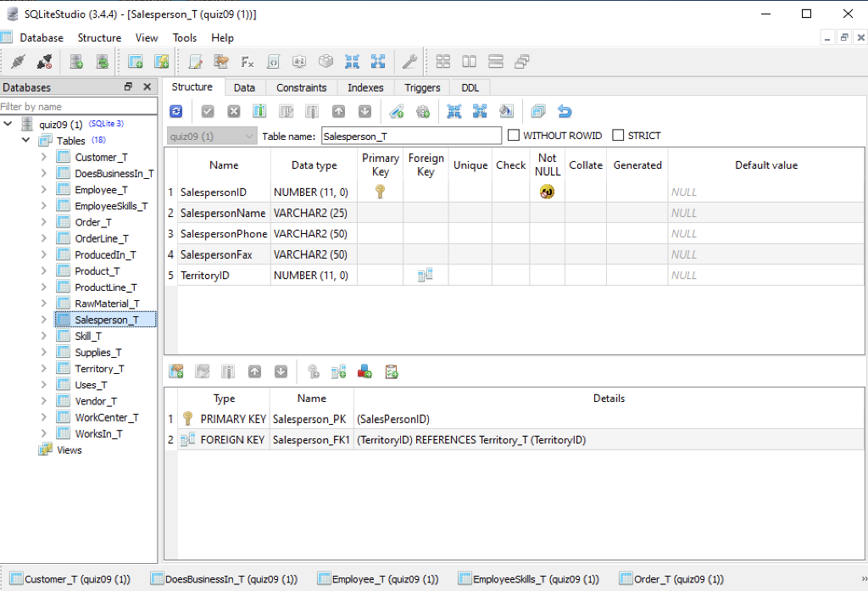Enable the STRICT option
Screen dimensions: 868x591
617,135
